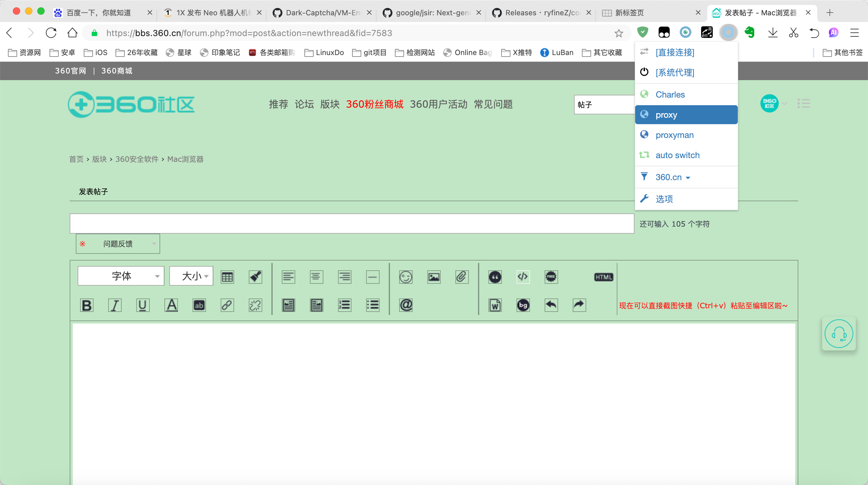Expand the 26年收藏 bookmark folder
Image resolution: width=868 pixels, height=485 pixels.
point(137,53)
